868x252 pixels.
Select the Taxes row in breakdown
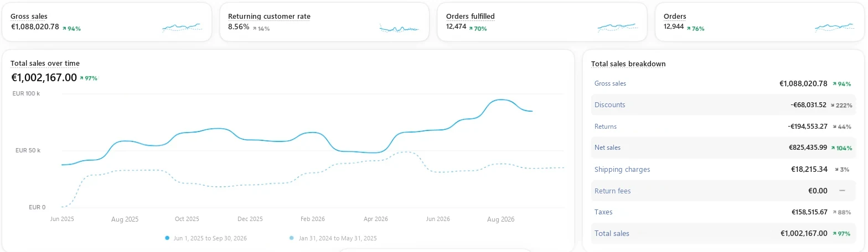coord(723,212)
